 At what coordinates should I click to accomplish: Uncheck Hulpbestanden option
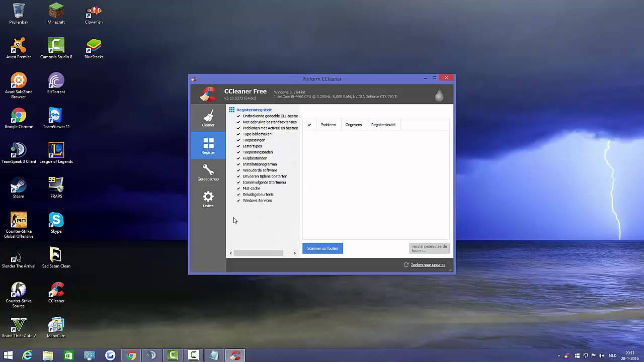238,158
